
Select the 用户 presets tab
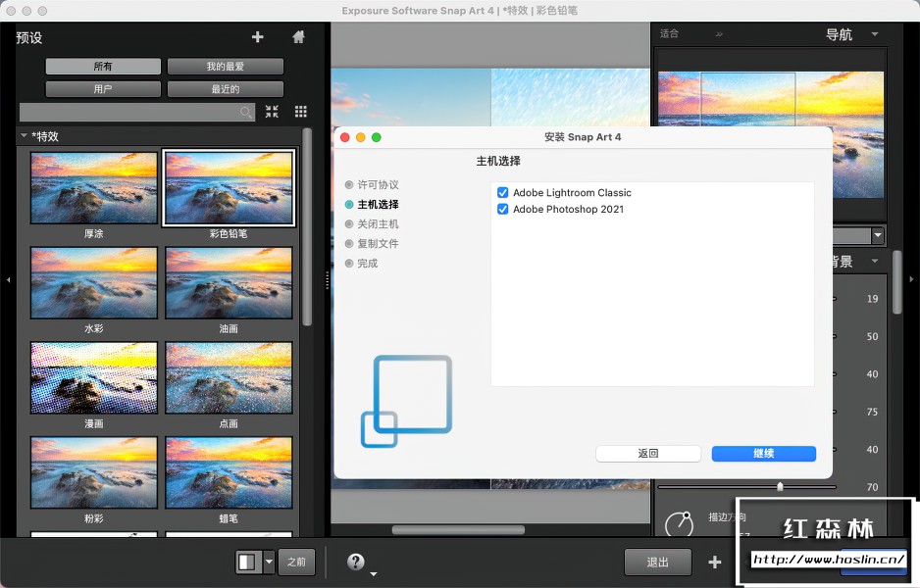click(x=102, y=89)
